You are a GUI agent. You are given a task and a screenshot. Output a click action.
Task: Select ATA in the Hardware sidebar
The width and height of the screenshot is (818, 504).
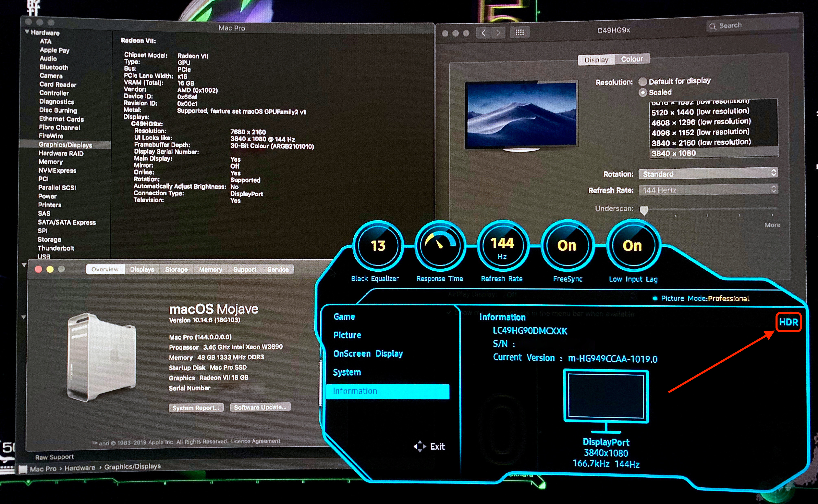point(46,42)
